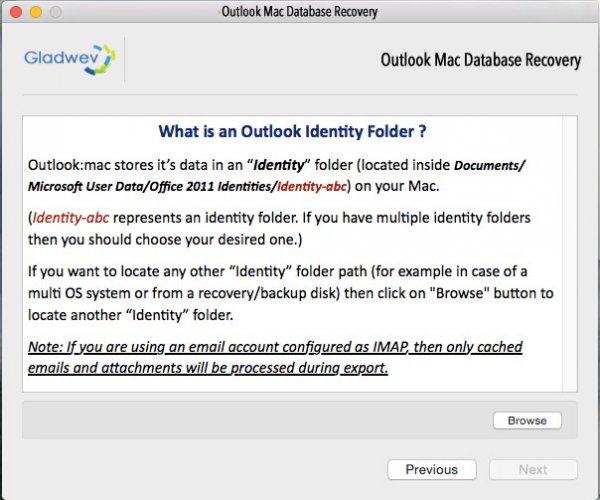Click the disabled grey zoom button
This screenshot has width=600, height=500.
click(x=55, y=12)
